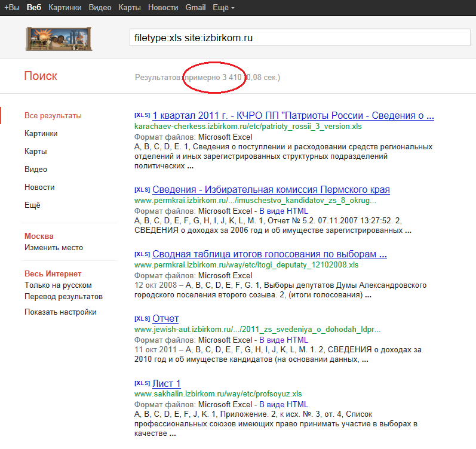Go to Видео in the top navigation bar

tap(100, 8)
